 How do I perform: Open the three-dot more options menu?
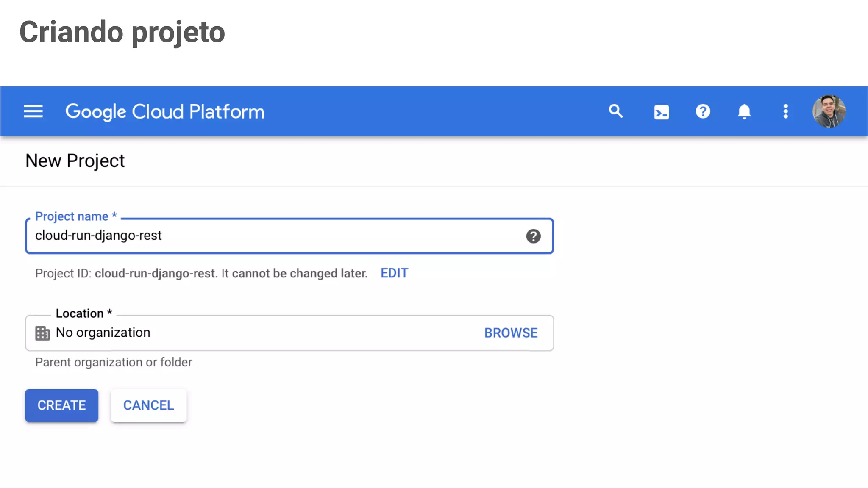785,111
